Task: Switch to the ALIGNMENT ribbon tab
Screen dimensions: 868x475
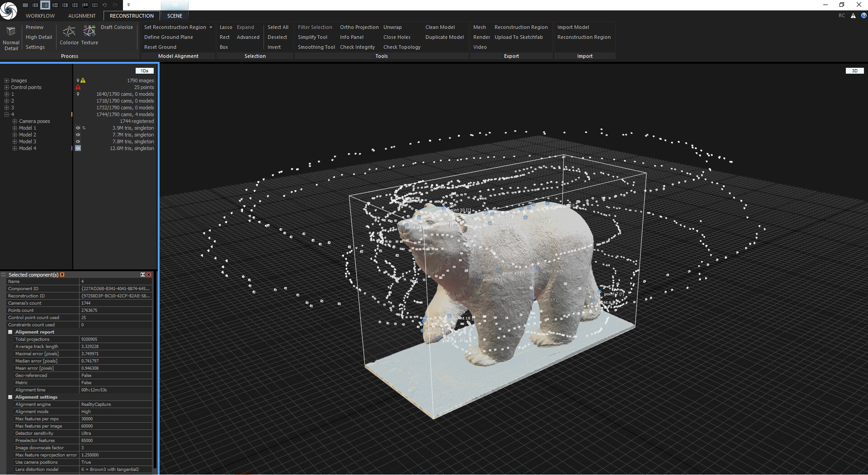Action: (x=82, y=15)
